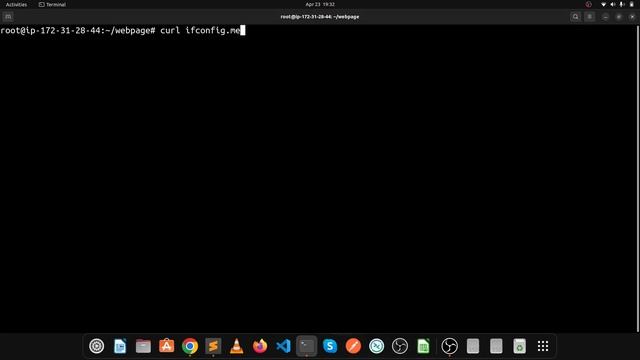Launch VLC media player from the dock

click(x=236, y=346)
